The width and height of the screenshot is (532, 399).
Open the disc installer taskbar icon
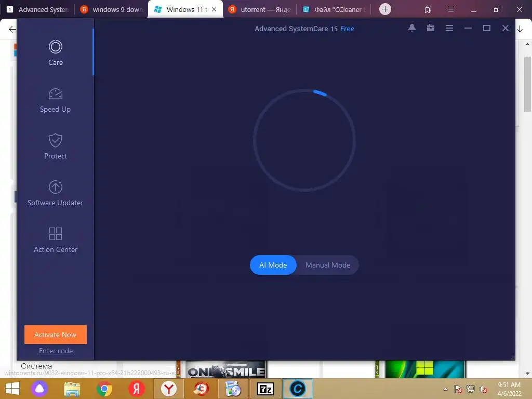tap(233, 389)
